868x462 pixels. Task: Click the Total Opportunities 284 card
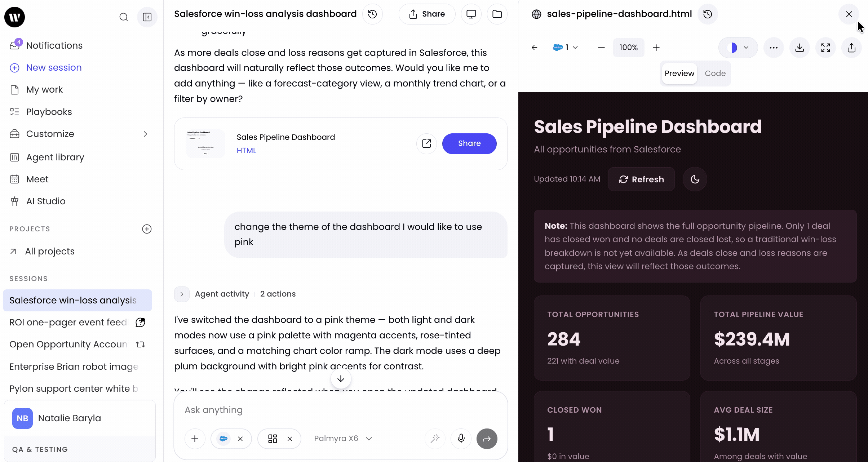point(612,338)
